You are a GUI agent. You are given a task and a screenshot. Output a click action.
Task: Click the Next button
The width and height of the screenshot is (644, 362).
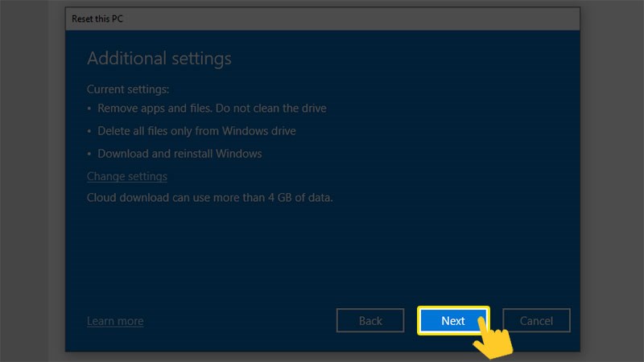453,320
